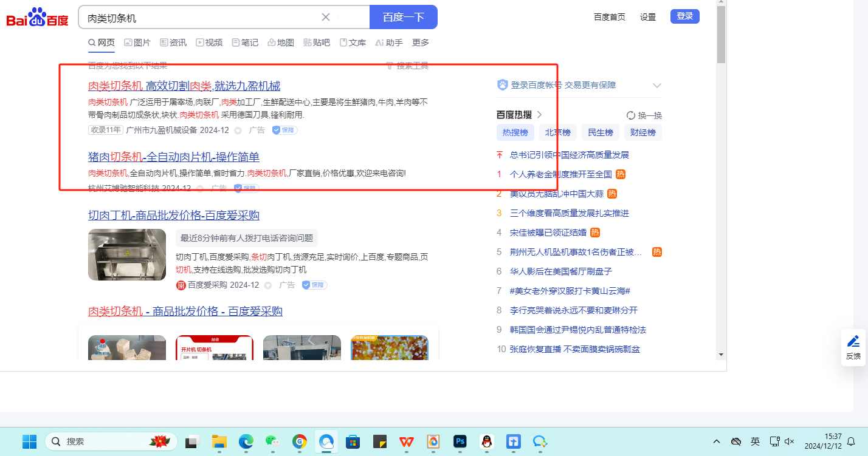Launch WeChat from the taskbar
The height and width of the screenshot is (456, 868).
[272, 441]
